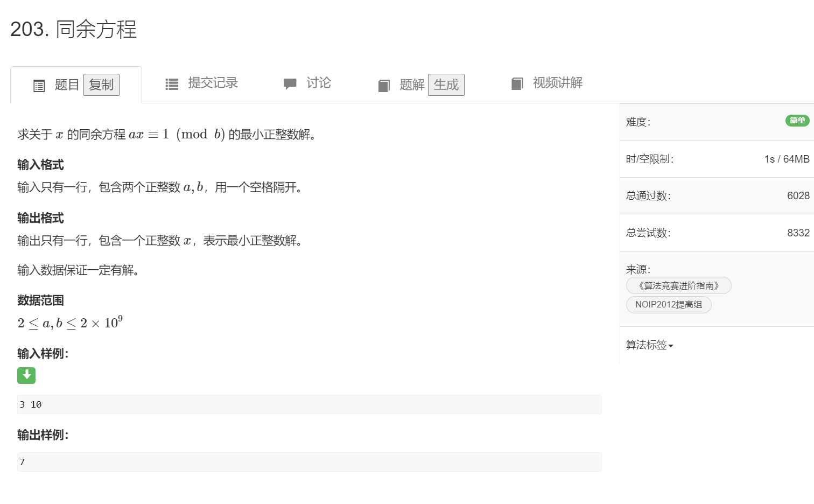
Task: Open the 视频讲解 tab
Action: click(x=557, y=83)
